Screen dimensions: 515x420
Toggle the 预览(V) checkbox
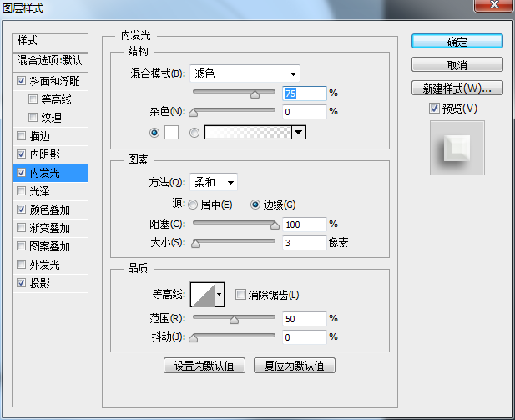pos(434,108)
